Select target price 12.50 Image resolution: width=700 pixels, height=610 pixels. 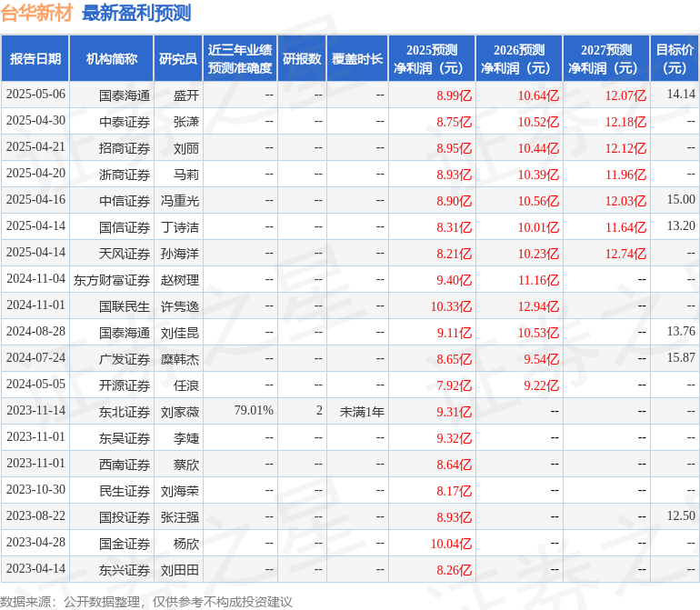pyautogui.click(x=681, y=515)
